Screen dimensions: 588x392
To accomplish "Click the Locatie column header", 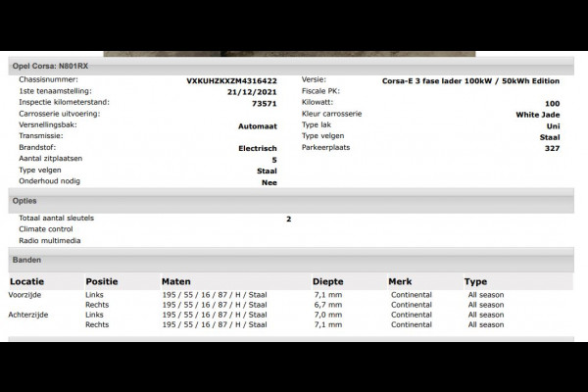I will 27,281.
